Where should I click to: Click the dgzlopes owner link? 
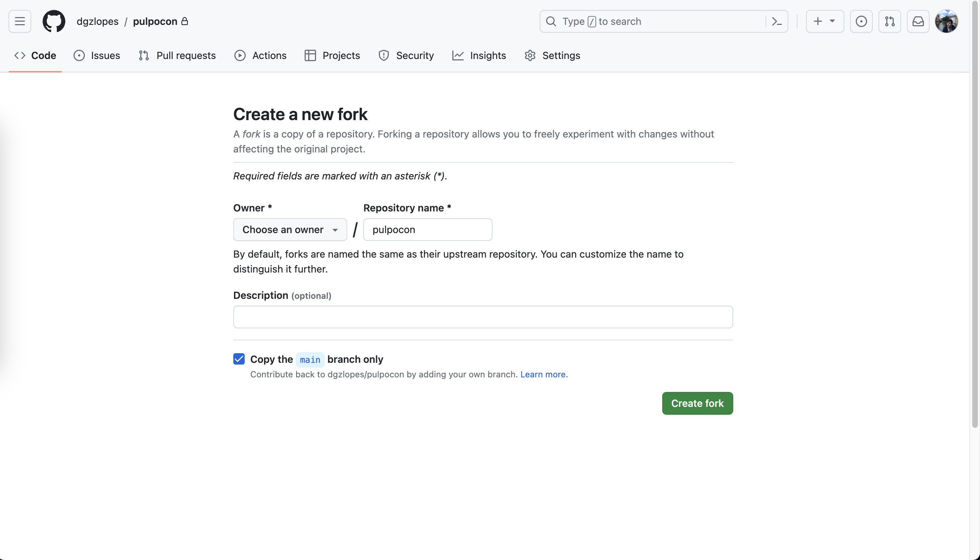tap(97, 22)
